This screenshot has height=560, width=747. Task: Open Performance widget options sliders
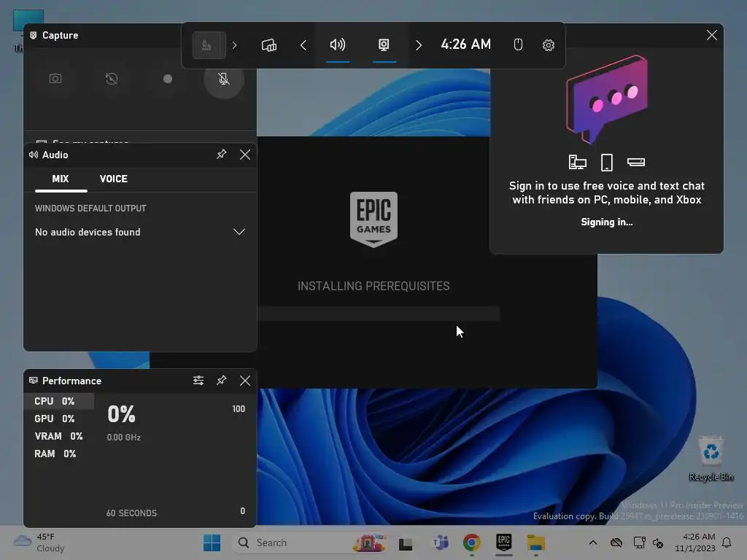[x=198, y=380]
